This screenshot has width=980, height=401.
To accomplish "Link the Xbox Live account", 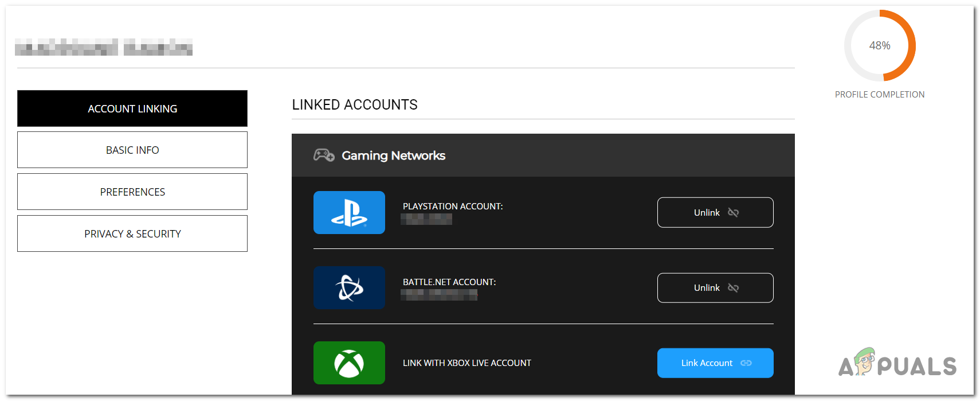I will click(715, 363).
